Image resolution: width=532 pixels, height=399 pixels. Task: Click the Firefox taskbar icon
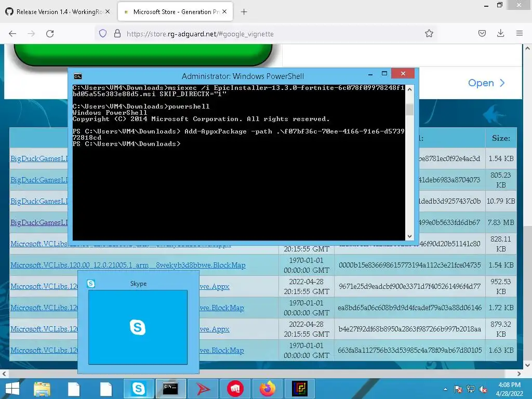coord(268,389)
